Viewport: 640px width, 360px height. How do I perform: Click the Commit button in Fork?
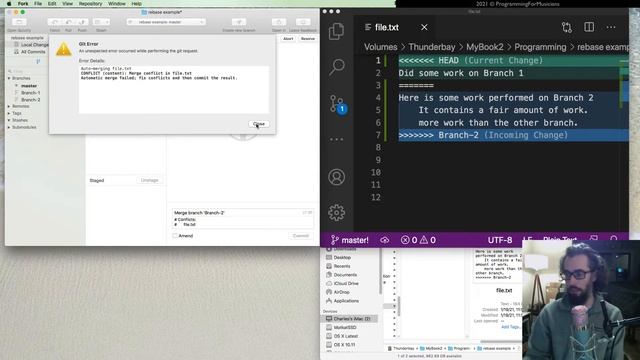(301, 236)
